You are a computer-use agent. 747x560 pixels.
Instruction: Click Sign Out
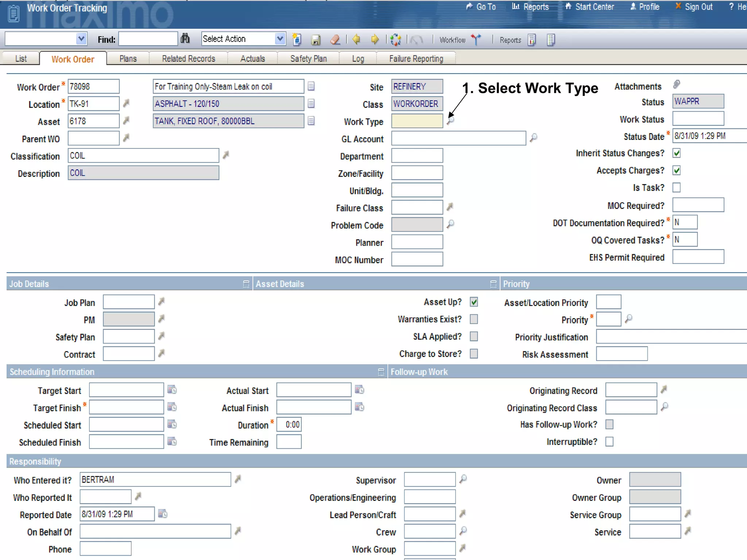pos(694,7)
